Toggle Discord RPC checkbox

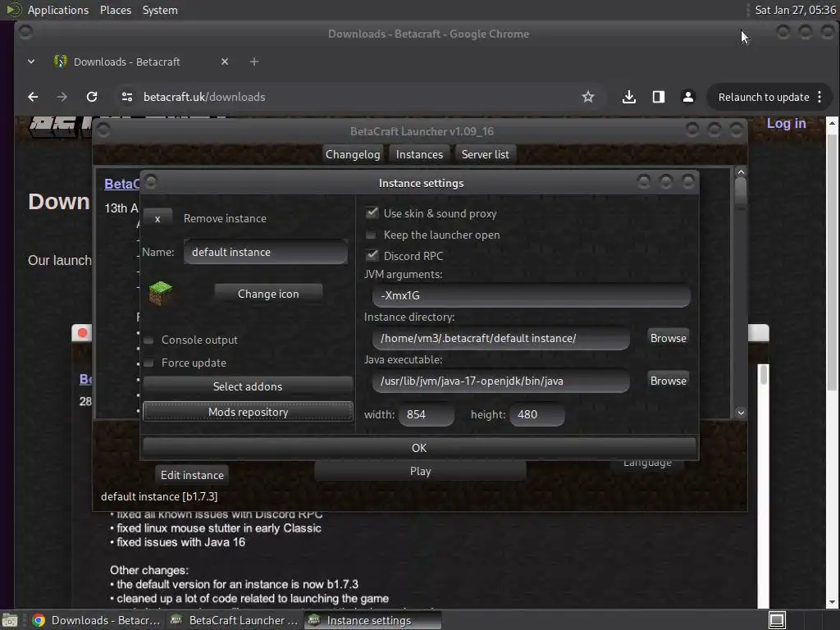point(372,256)
